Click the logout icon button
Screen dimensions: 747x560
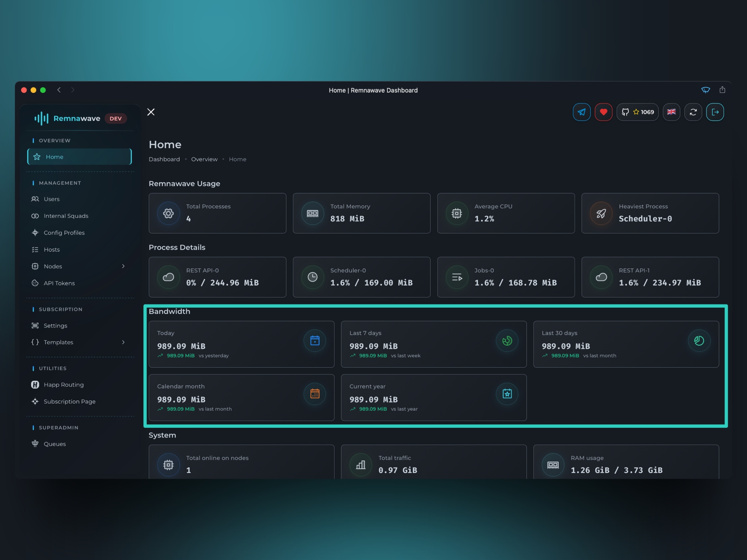715,112
